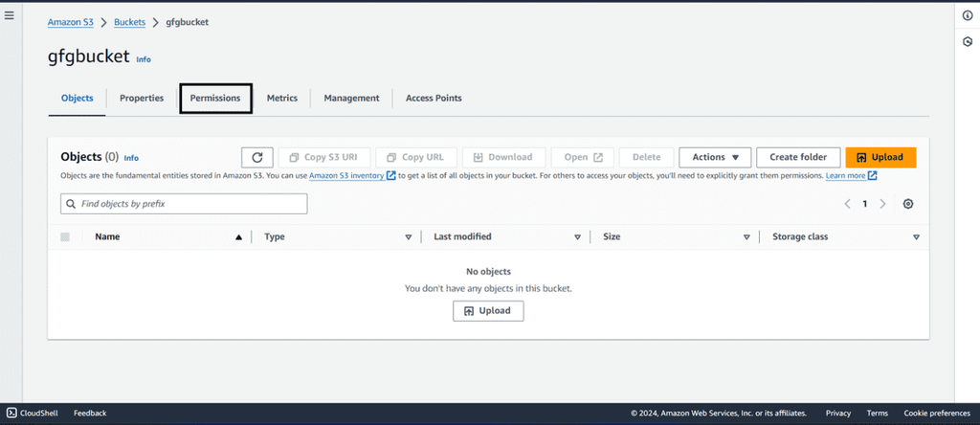Go to next page arrow
The height and width of the screenshot is (425, 980).
coord(882,204)
